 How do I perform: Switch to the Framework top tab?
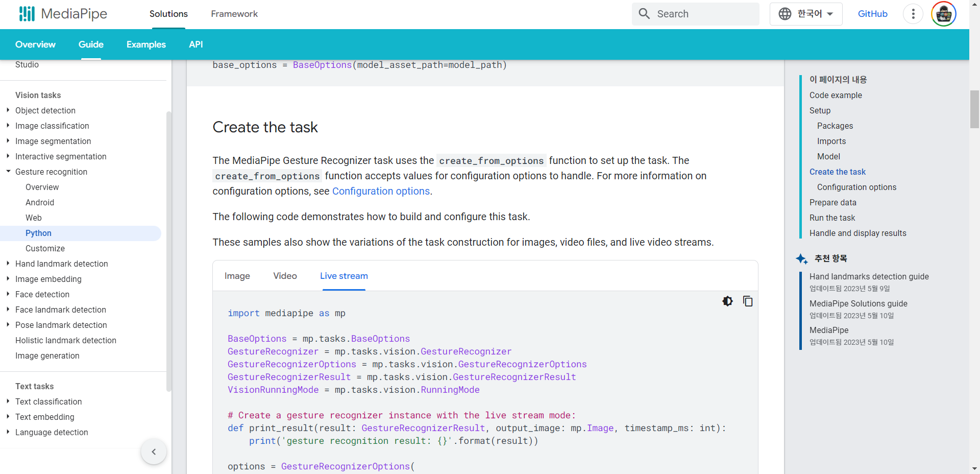coord(234,14)
